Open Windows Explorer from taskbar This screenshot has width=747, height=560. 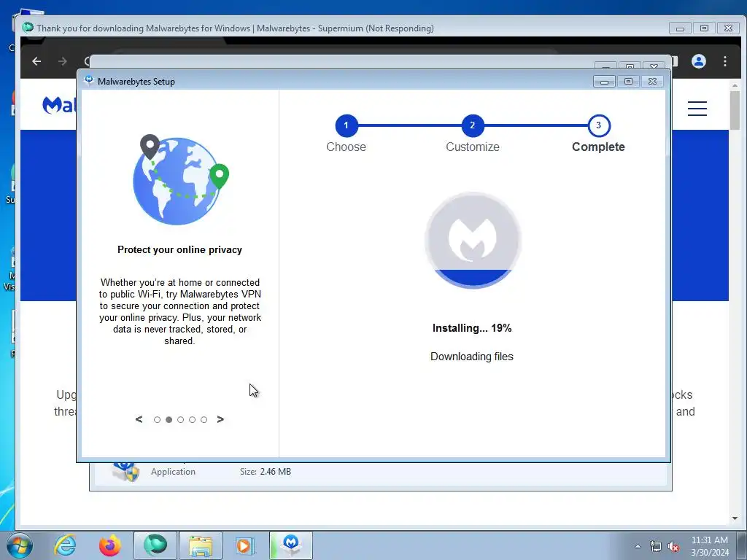tap(201, 545)
